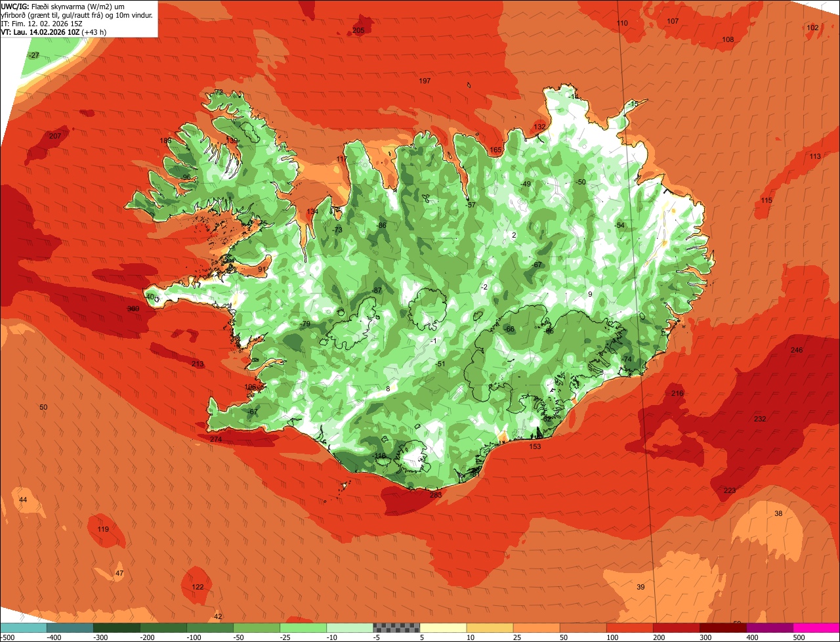Click the map value -73
The width and height of the screenshot is (840, 642).
pyautogui.click(x=337, y=230)
